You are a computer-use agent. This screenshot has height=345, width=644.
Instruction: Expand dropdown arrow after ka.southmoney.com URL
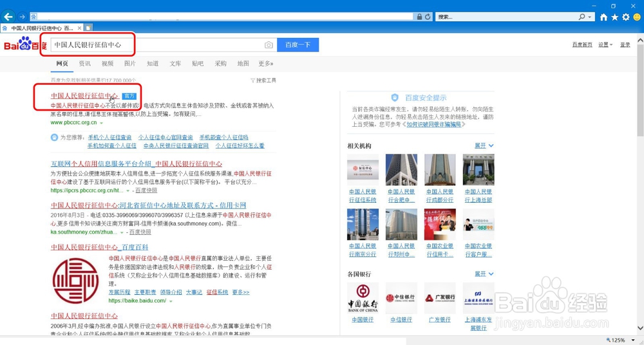(x=122, y=232)
